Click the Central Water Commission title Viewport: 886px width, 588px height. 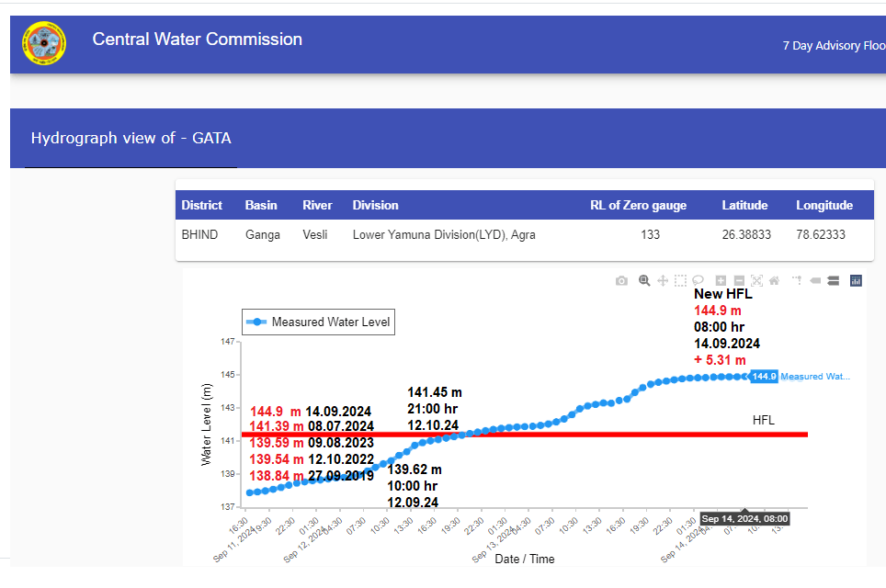point(197,40)
